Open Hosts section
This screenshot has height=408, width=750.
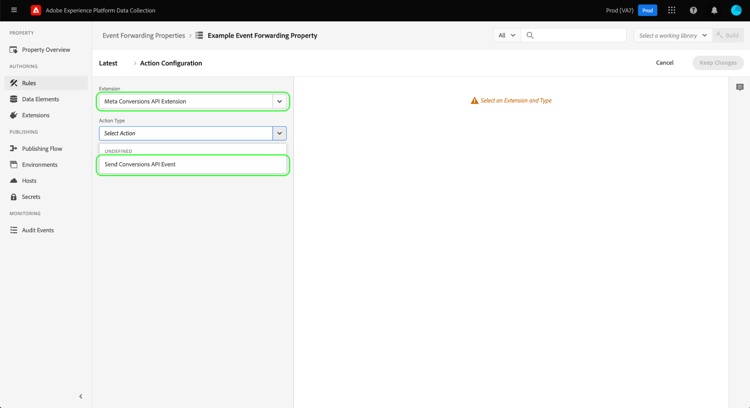(x=29, y=181)
